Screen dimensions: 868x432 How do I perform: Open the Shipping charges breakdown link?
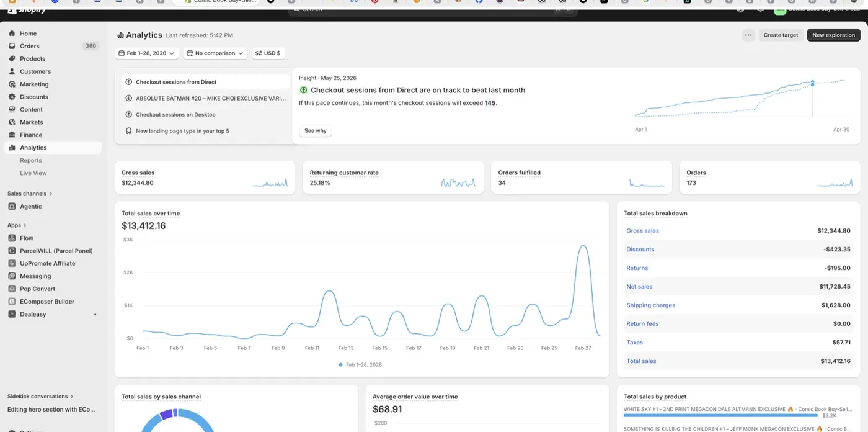(650, 305)
